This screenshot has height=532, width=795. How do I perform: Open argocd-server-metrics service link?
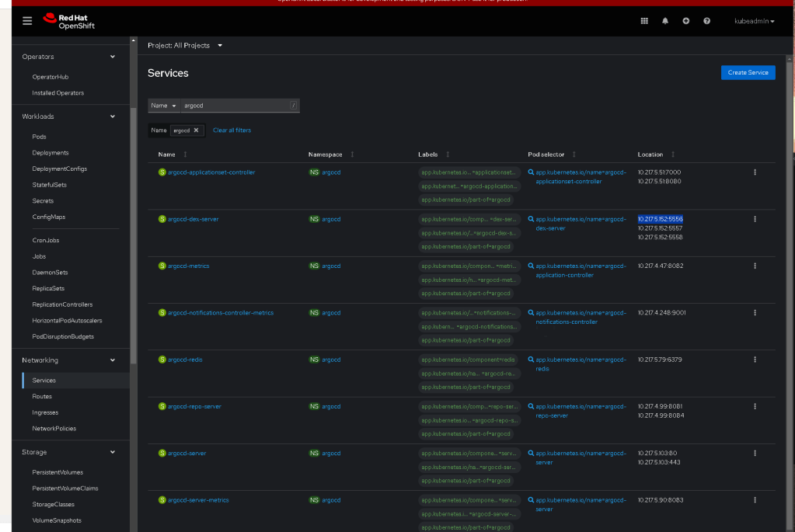point(198,500)
